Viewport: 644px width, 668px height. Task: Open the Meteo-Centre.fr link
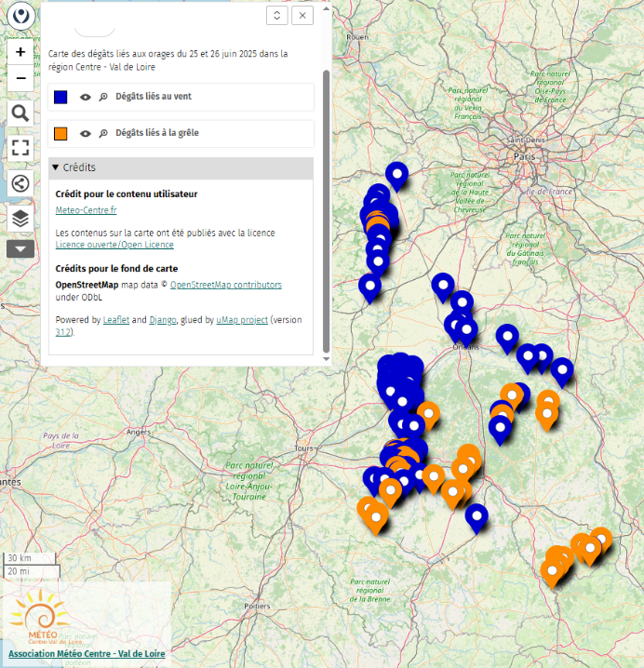(x=87, y=211)
